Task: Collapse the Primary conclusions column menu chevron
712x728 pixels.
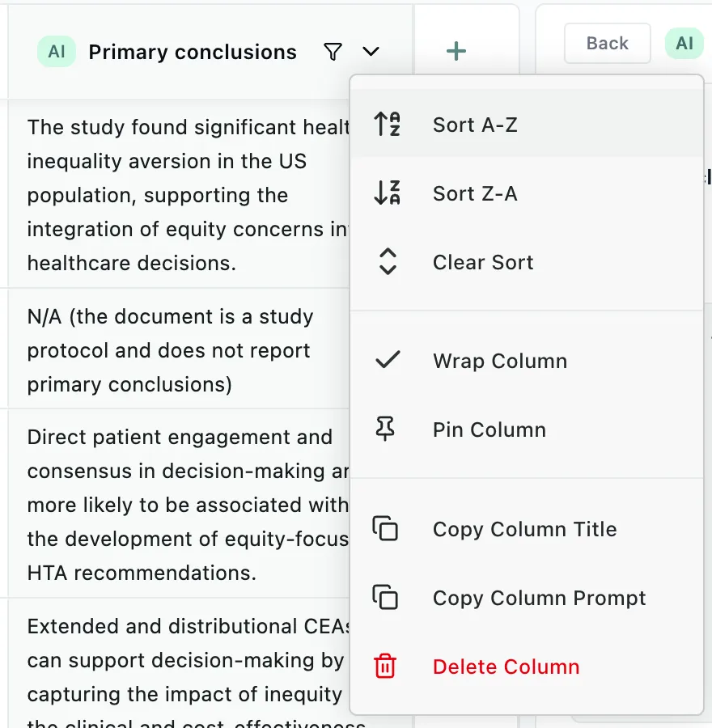Action: pos(371,51)
